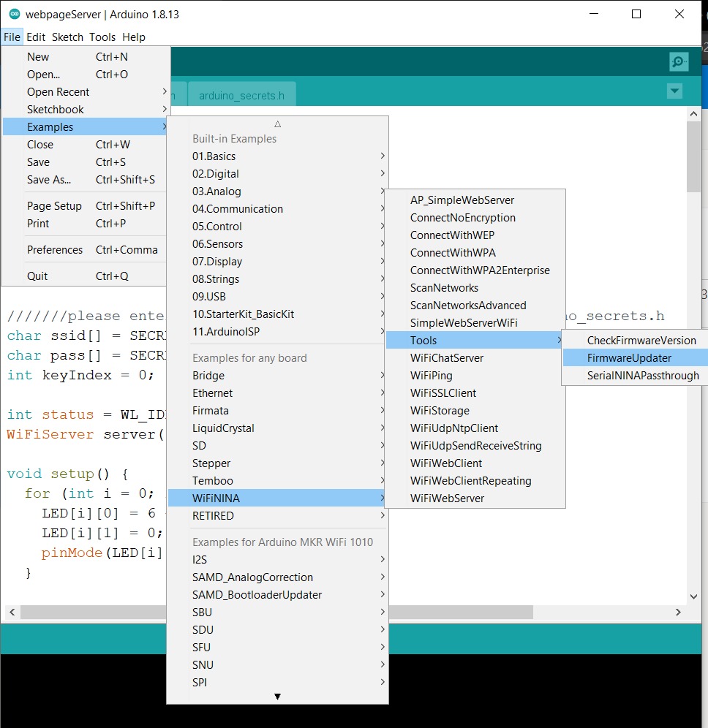The image size is (708, 728).
Task: Open the Edit menu
Action: (x=36, y=37)
